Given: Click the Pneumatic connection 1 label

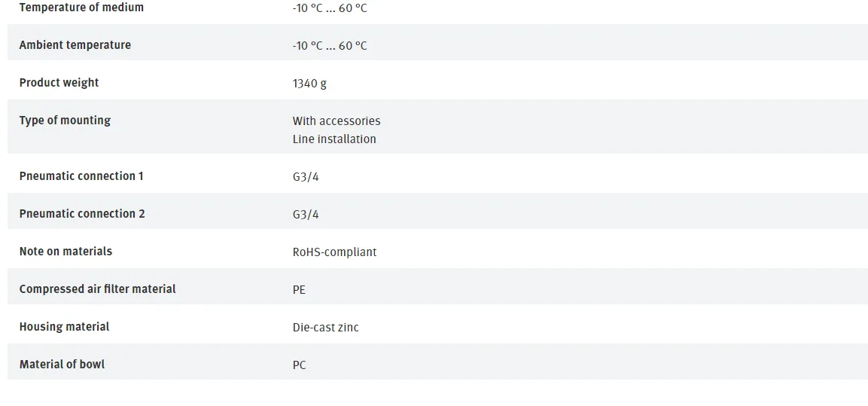Looking at the screenshot, I should [81, 176].
